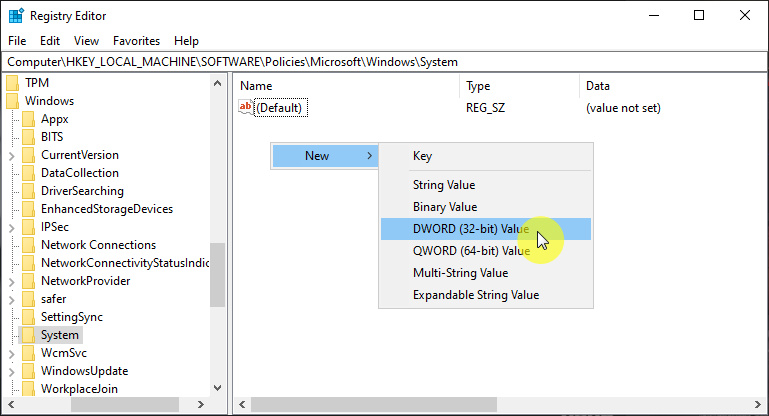Select the DriverSearching folder icon
The height and width of the screenshot is (416, 769).
click(29, 191)
